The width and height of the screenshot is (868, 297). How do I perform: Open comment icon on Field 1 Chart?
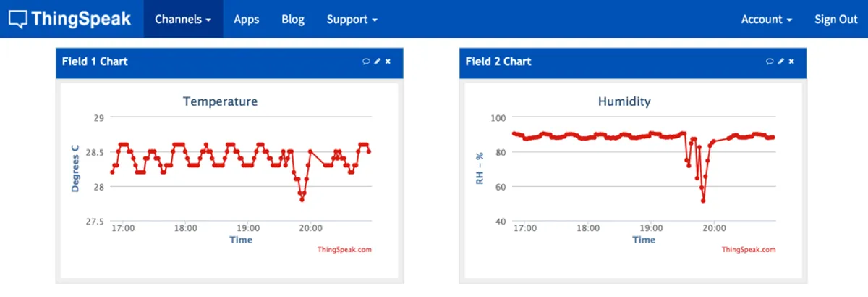(x=366, y=62)
